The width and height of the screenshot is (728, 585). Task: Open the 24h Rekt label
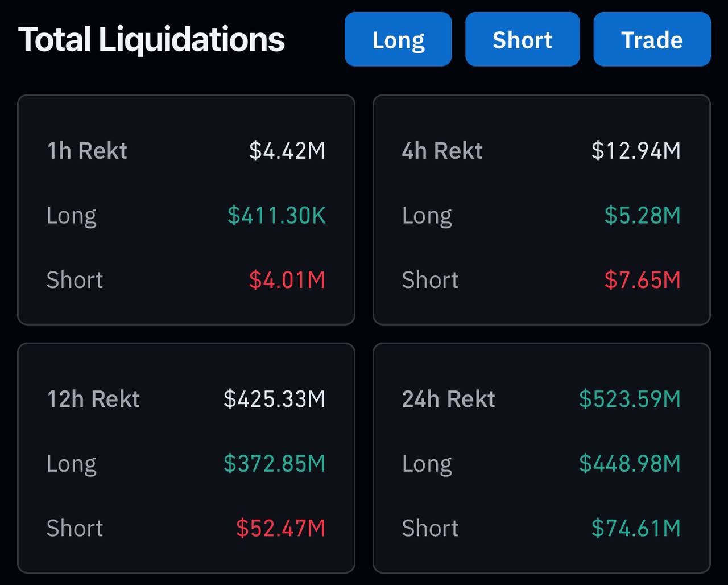click(448, 399)
